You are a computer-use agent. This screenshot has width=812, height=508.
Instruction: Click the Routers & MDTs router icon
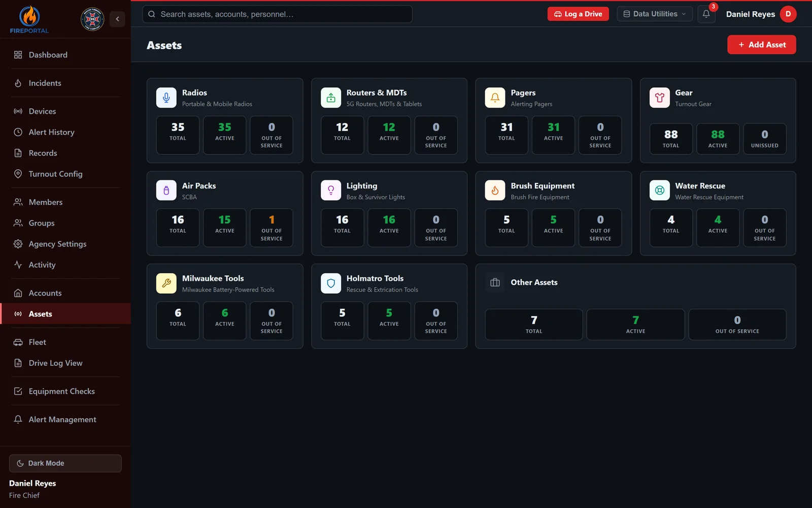tap(331, 98)
